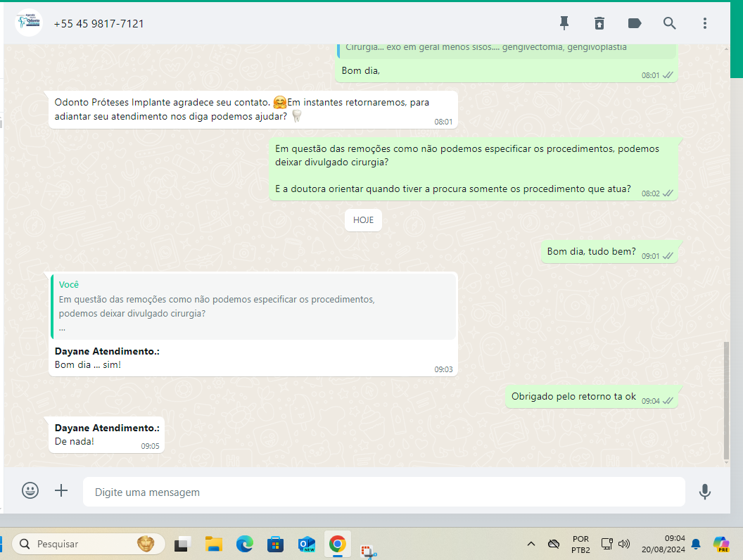Open the three-dot chat options menu

pos(704,23)
